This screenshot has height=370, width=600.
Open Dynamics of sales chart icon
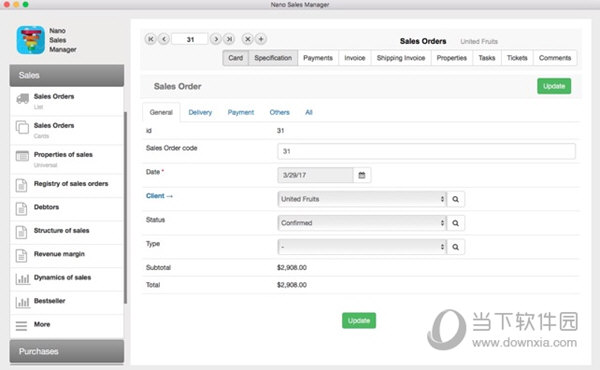point(23,279)
